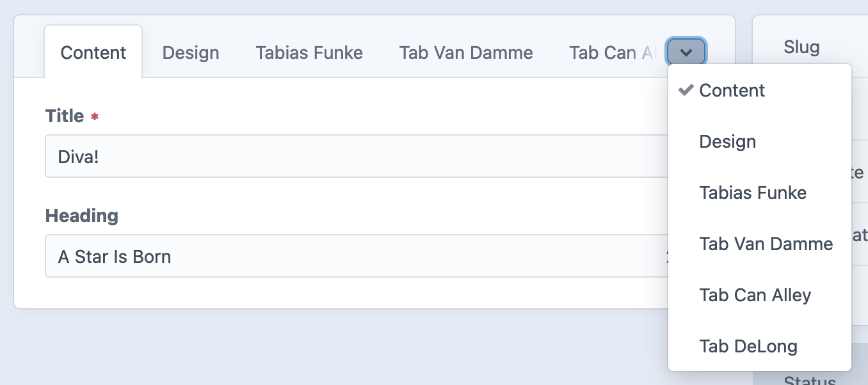868x385 pixels.
Task: Open the Tabias Funke tab
Action: tap(309, 52)
